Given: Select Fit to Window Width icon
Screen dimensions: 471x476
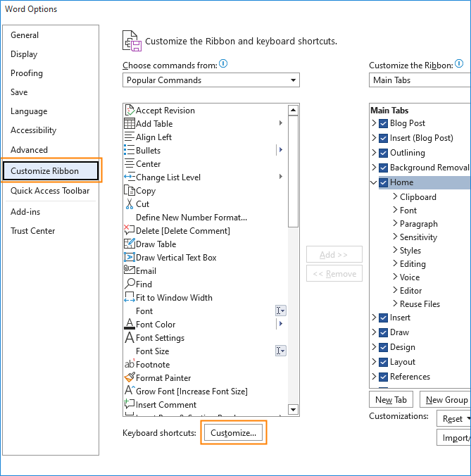Looking at the screenshot, I should point(130,297).
